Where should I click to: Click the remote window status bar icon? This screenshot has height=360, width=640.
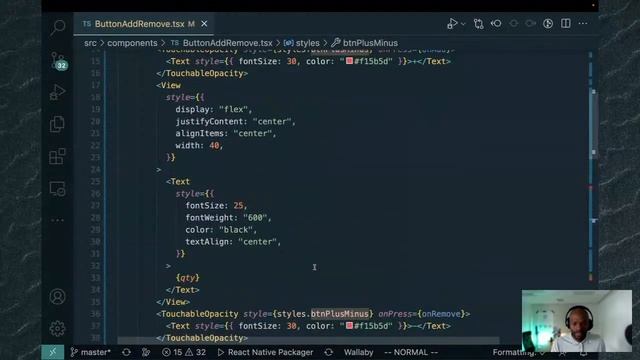[53, 352]
